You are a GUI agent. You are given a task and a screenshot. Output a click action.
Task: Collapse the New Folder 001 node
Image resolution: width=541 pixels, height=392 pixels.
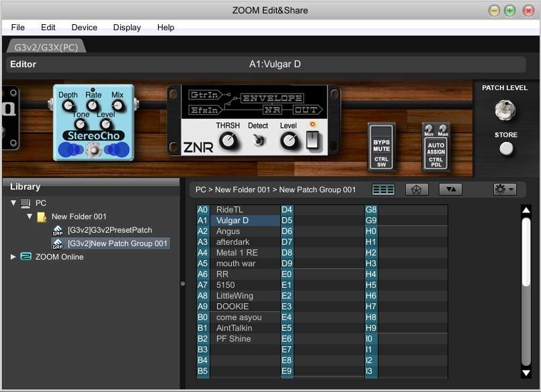tap(30, 217)
